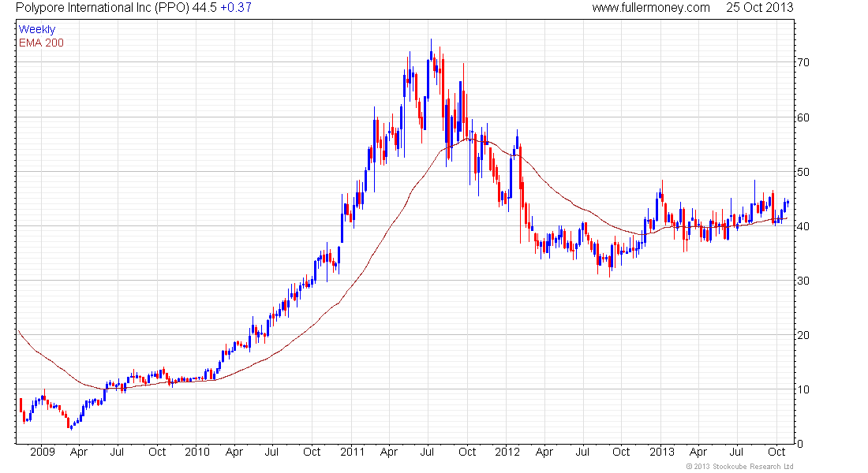Open the www.fullermoney.com website text
The height and width of the screenshot is (473, 868).
pos(651,8)
